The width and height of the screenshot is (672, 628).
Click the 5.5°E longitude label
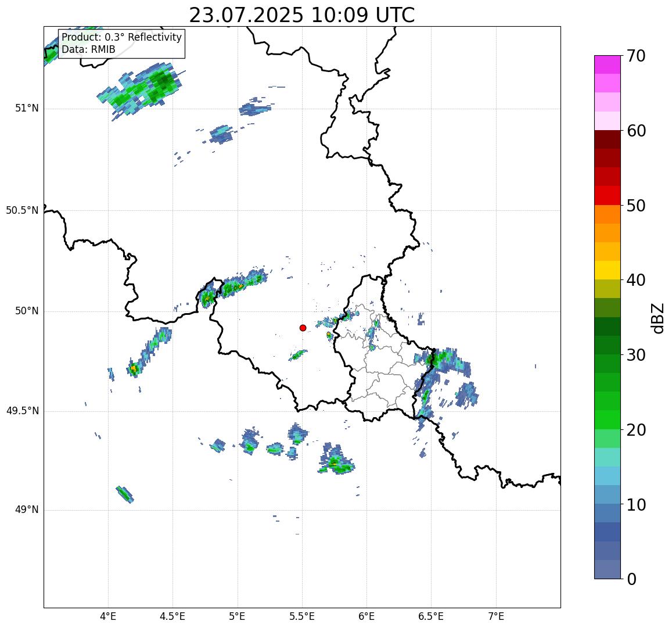(301, 617)
